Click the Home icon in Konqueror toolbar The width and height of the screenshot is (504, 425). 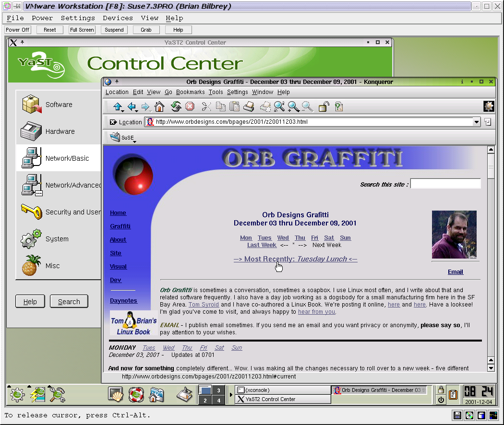(x=159, y=106)
